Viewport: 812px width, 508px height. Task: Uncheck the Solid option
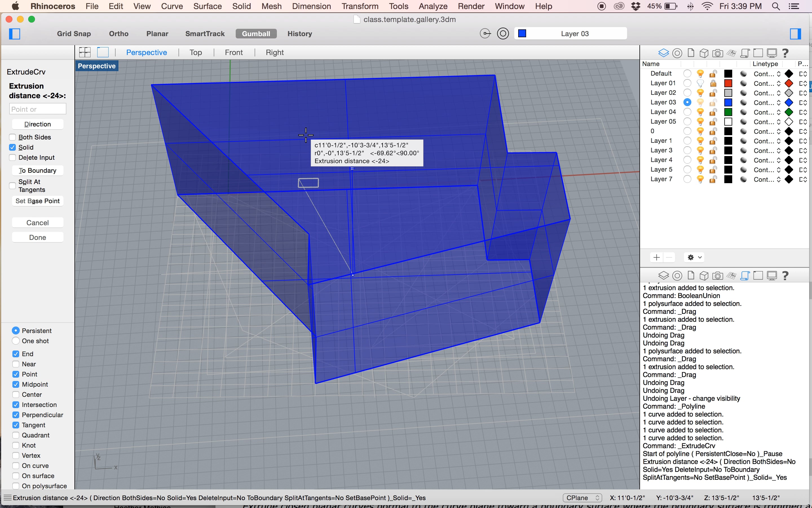tap(13, 147)
